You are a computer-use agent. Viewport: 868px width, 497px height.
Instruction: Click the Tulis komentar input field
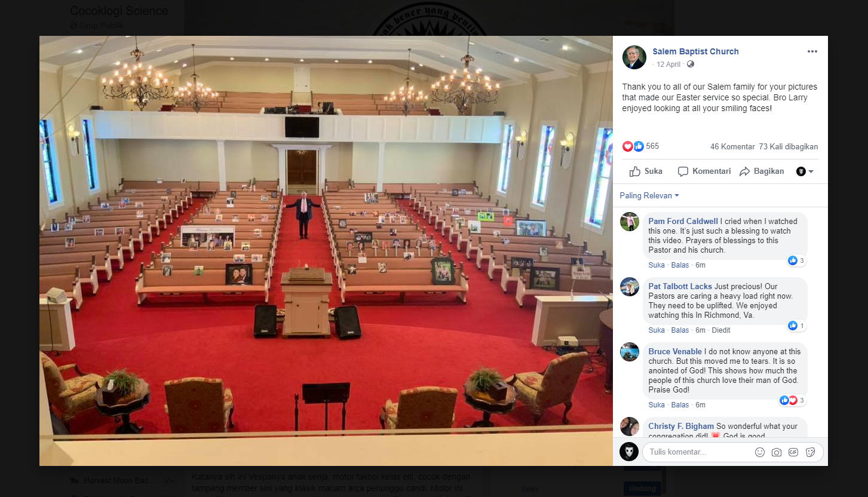pyautogui.click(x=696, y=452)
